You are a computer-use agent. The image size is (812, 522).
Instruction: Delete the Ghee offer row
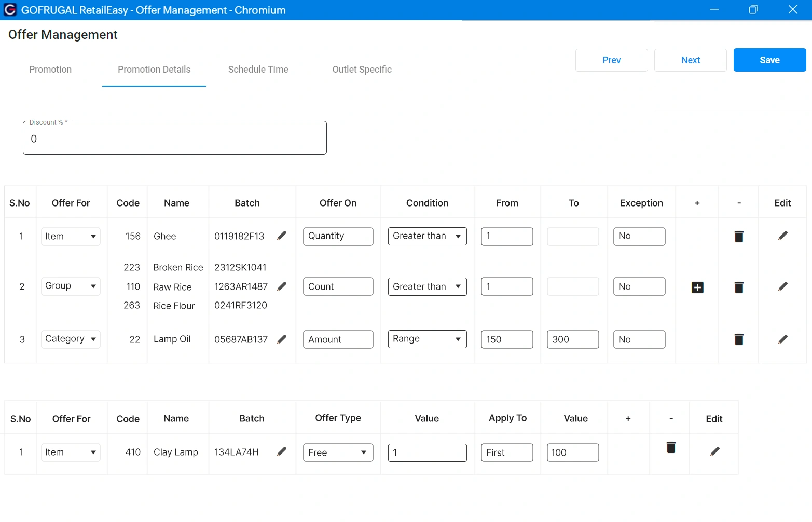coord(738,236)
